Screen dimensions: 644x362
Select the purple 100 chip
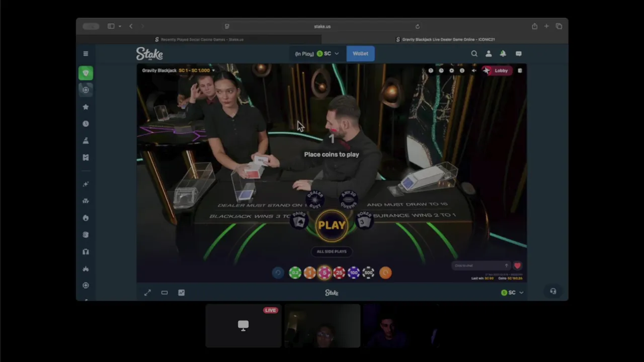click(x=354, y=273)
